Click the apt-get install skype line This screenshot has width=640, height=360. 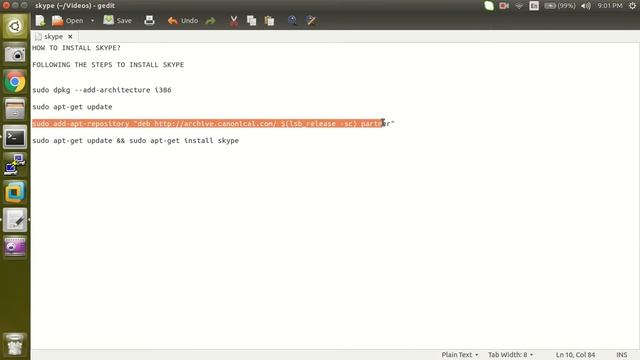[x=136, y=140]
